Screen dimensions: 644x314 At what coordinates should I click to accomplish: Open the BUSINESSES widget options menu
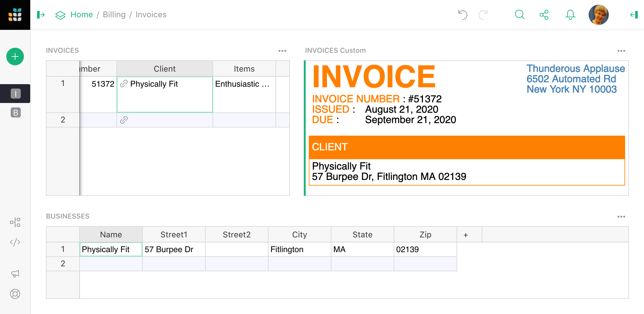pos(622,216)
